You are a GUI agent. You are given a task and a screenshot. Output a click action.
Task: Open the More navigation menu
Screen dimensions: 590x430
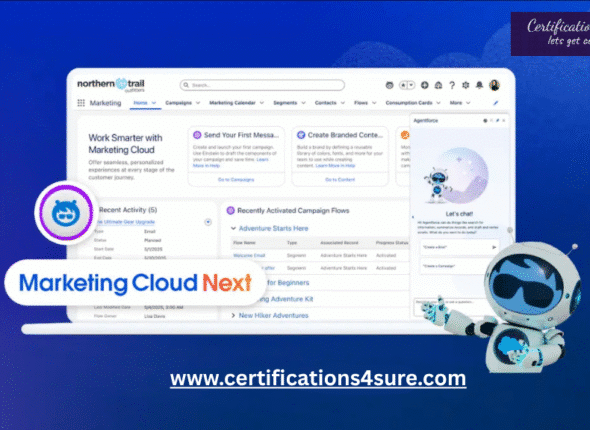point(460,103)
